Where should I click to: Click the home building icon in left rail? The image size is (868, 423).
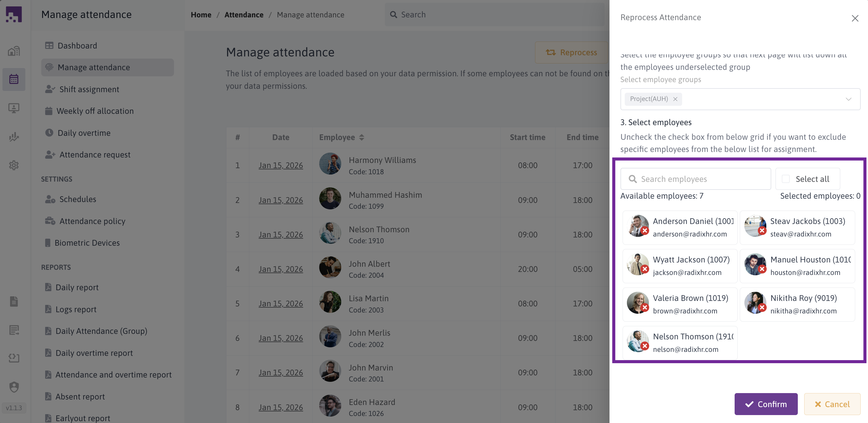[14, 51]
